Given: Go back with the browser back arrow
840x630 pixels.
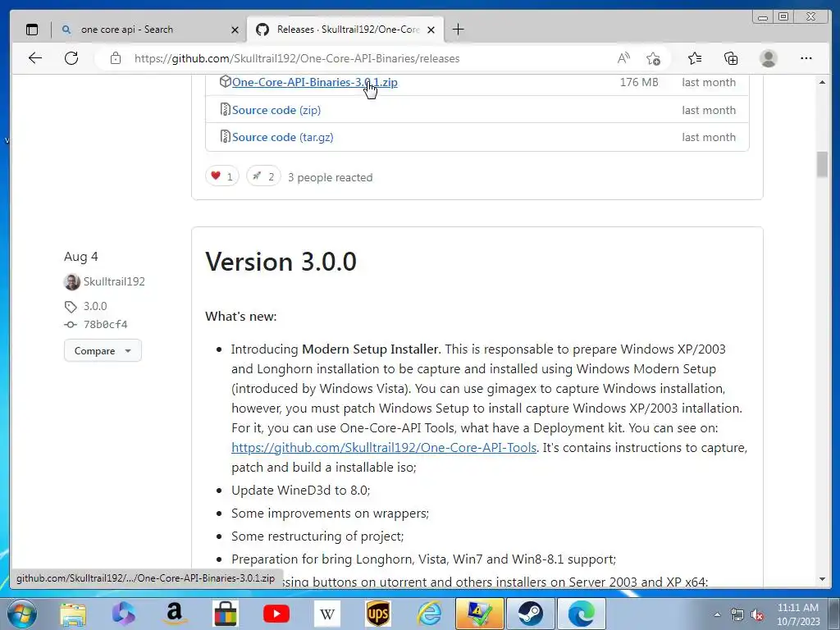Looking at the screenshot, I should (35, 58).
